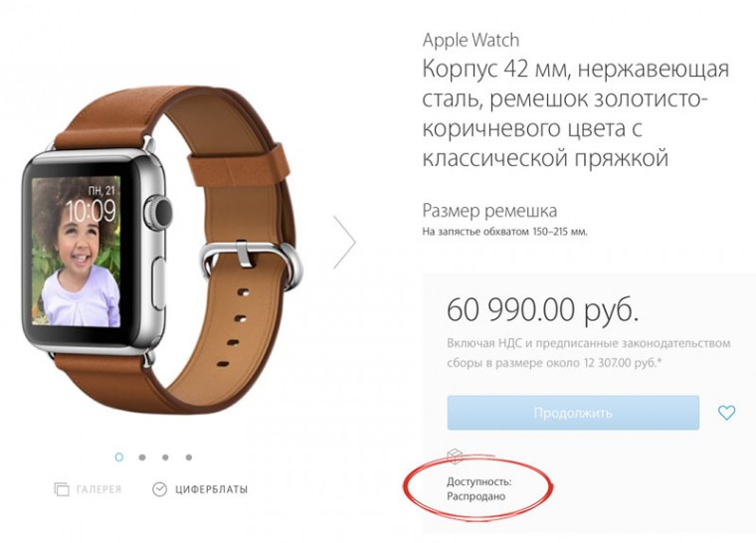Click the wrist size 150–215 мм text
756x543 pixels.
point(504,232)
